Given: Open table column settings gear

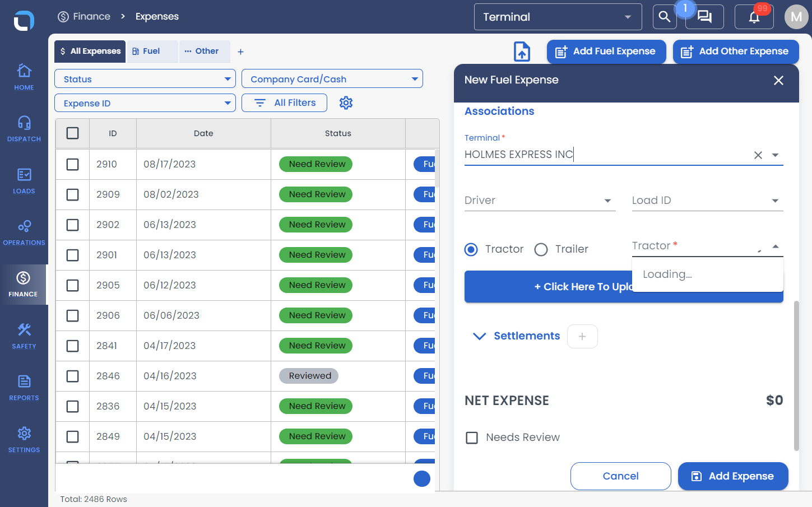Looking at the screenshot, I should pyautogui.click(x=346, y=103).
